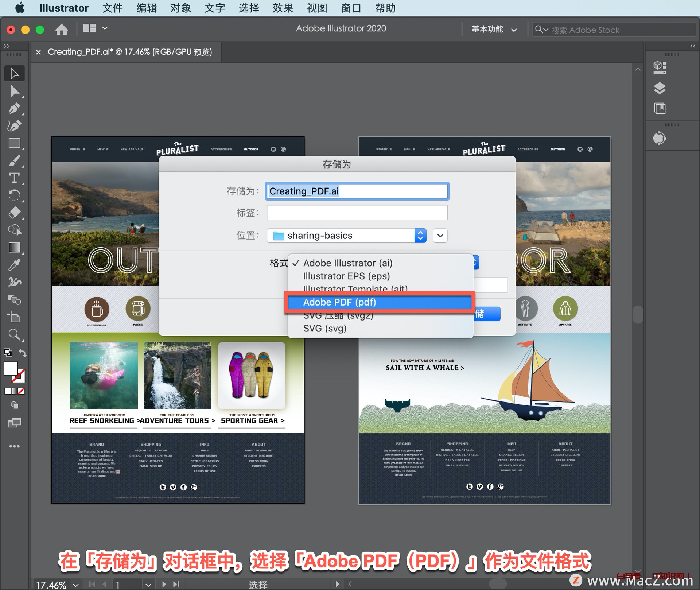Screen dimensions: 700x590
Task: Click the Creating_PDF.ai filename field
Action: (x=357, y=191)
